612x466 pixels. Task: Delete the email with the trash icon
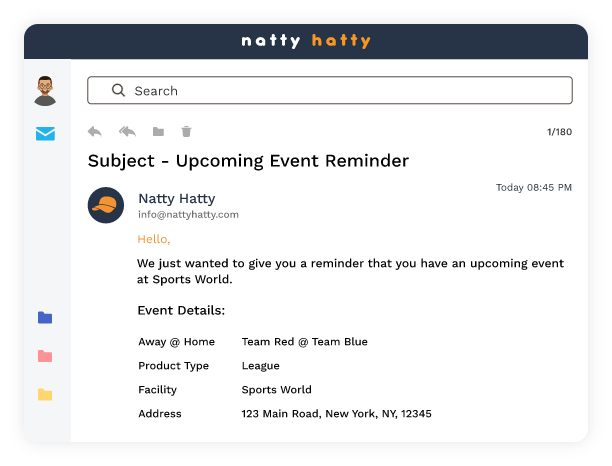click(x=186, y=131)
